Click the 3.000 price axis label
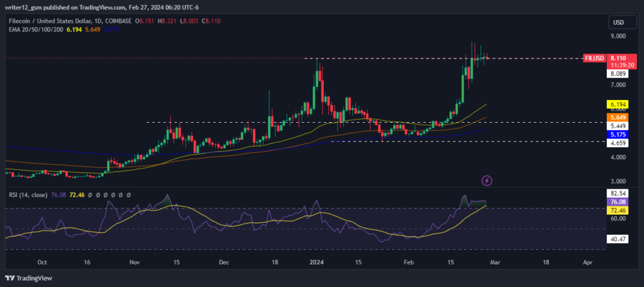The image size is (644, 287). tap(618, 181)
